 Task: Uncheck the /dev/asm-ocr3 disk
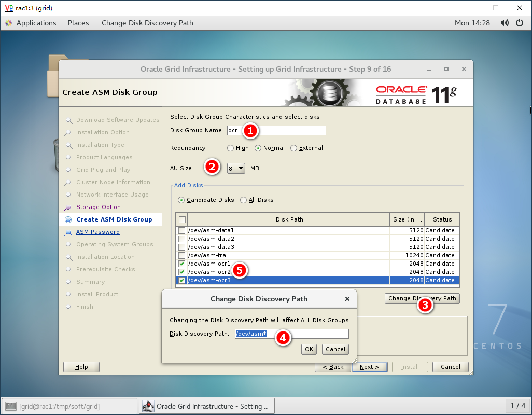(x=182, y=280)
